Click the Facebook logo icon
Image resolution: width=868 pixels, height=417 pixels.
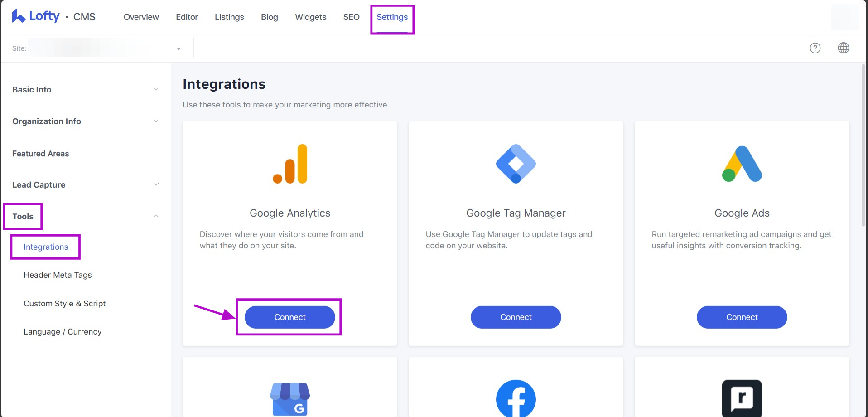coord(516,398)
